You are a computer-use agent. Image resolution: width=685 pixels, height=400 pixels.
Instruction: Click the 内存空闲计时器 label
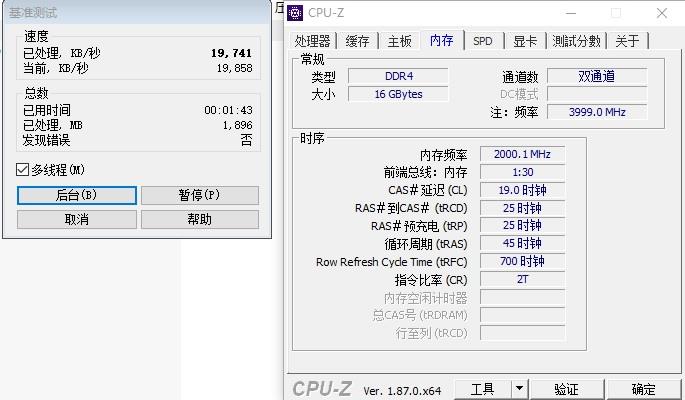point(426,298)
